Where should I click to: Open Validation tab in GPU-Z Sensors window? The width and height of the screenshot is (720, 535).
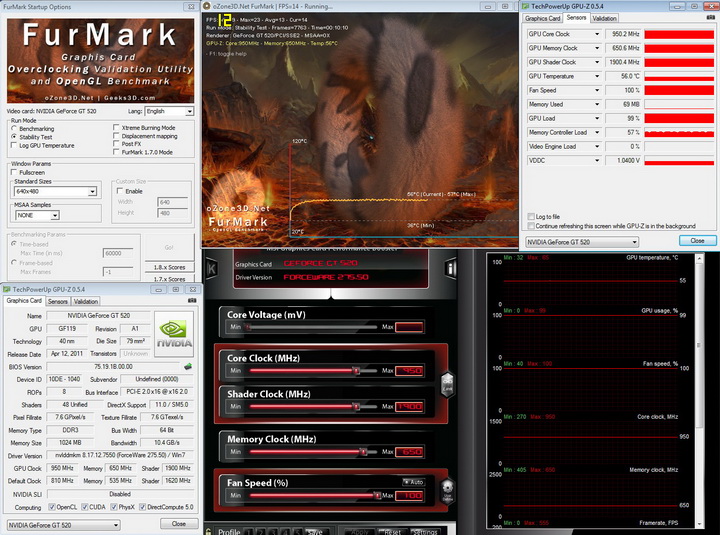(604, 18)
